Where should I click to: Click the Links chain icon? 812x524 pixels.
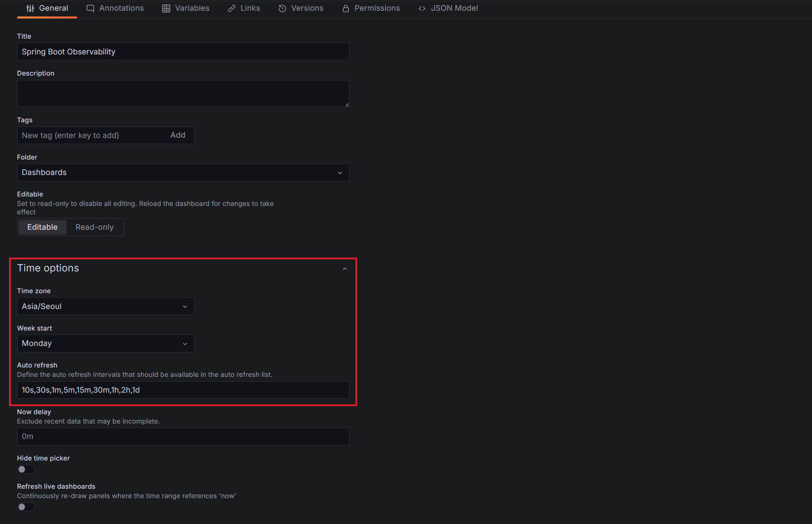232,8
